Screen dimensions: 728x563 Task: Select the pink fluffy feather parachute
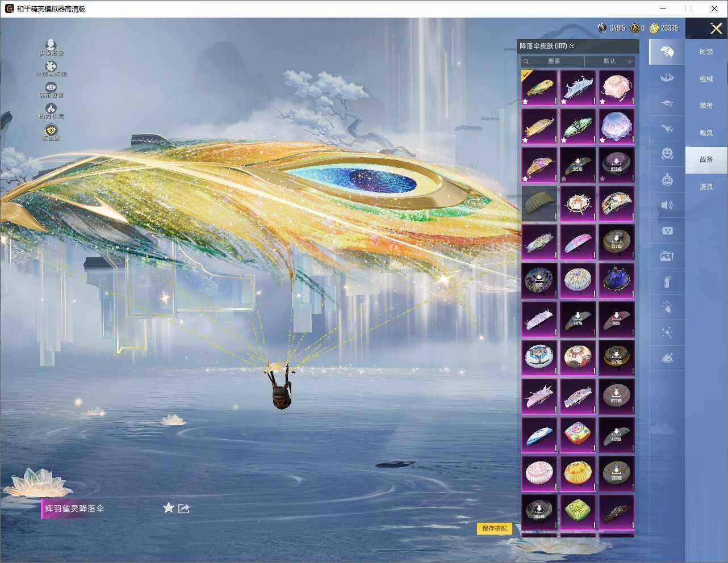tap(617, 88)
